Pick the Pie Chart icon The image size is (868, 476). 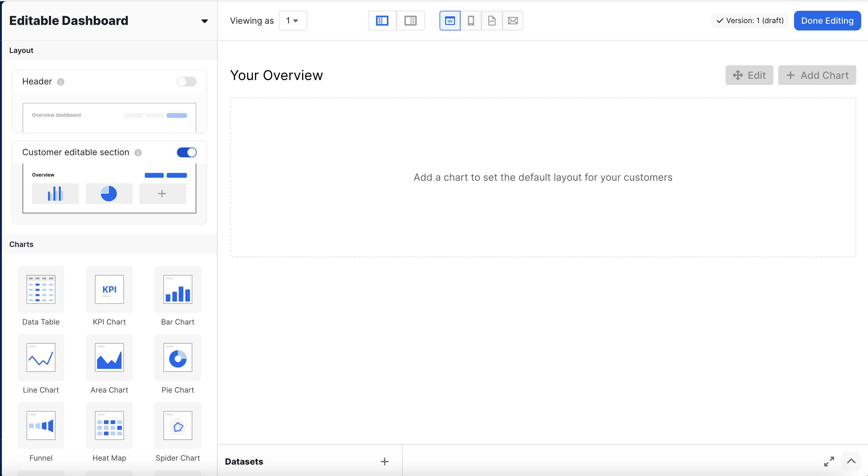tap(178, 357)
